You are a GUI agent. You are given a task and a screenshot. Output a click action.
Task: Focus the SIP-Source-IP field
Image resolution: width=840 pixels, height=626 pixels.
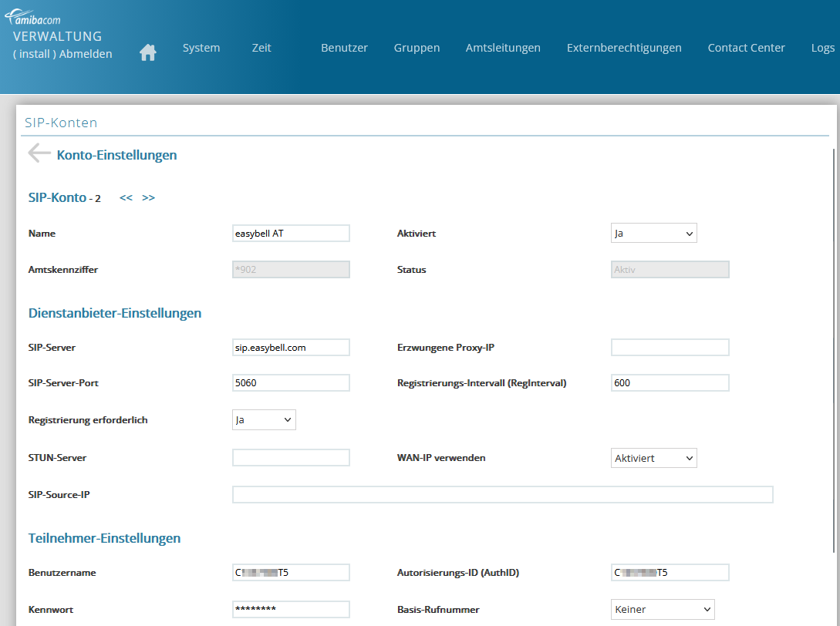tap(502, 495)
